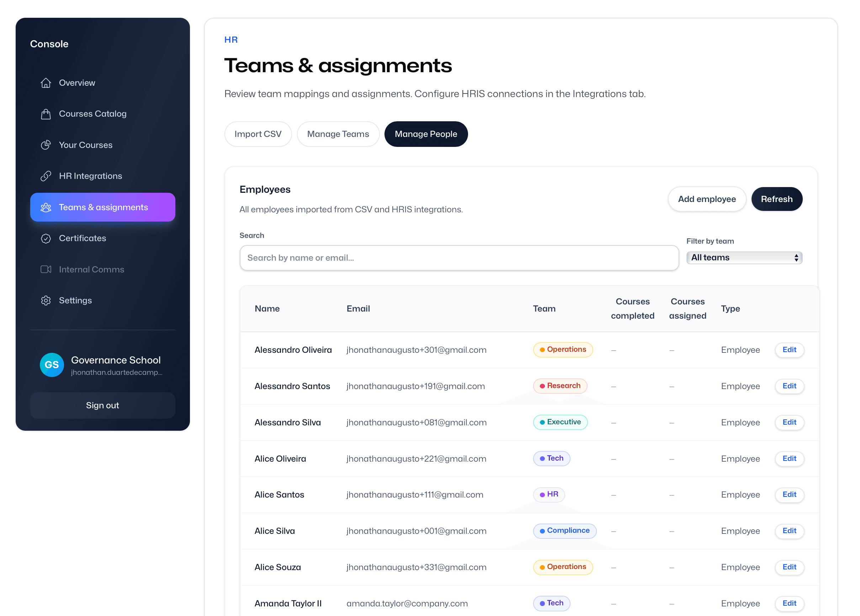Switch to the Import CSV tab
The image size is (860, 616).
coord(258,134)
